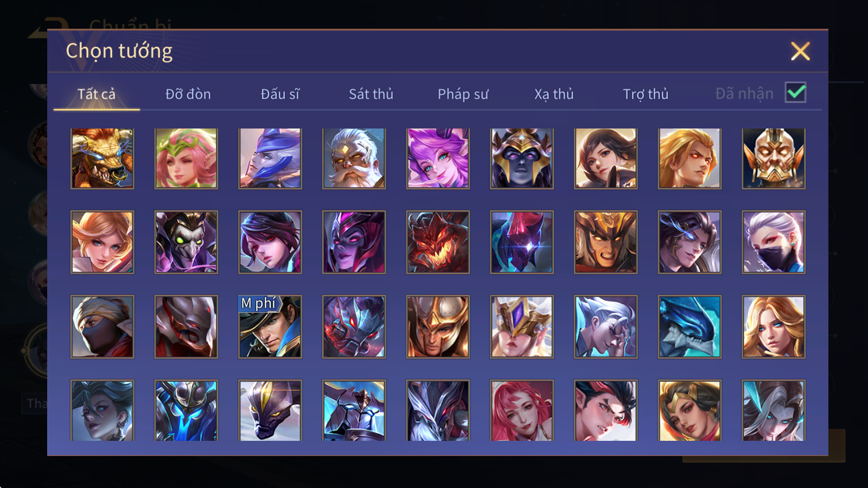Pick the white-bearded old man hero
This screenshot has width=868, height=488.
[354, 158]
